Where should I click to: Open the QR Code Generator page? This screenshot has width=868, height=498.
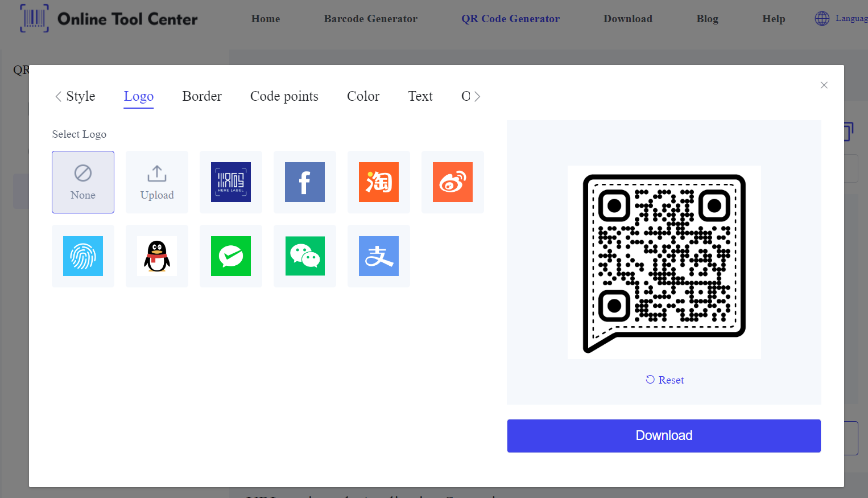510,19
